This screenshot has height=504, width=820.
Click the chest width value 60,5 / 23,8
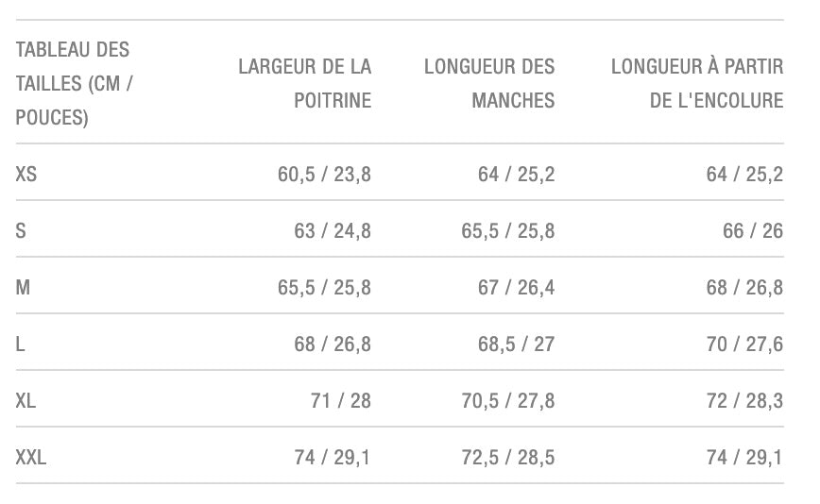(324, 174)
